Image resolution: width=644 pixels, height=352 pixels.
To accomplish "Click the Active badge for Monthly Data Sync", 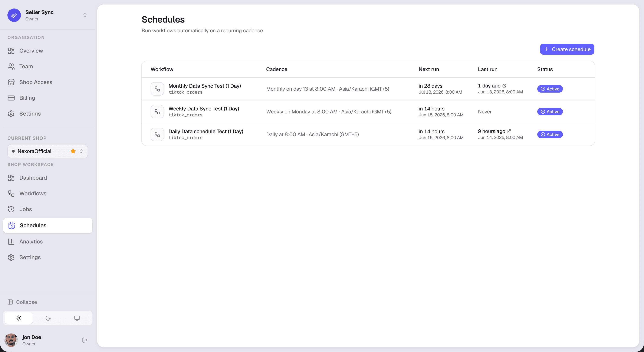I will tap(550, 89).
